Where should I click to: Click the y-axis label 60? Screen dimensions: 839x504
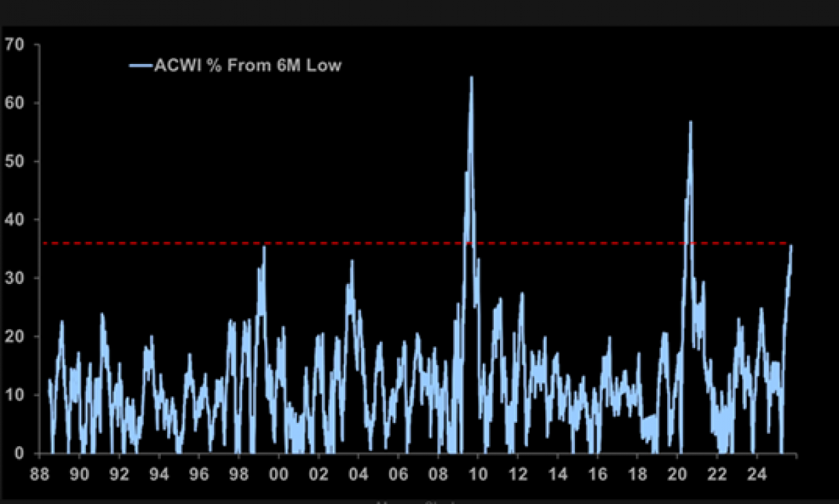pyautogui.click(x=14, y=103)
